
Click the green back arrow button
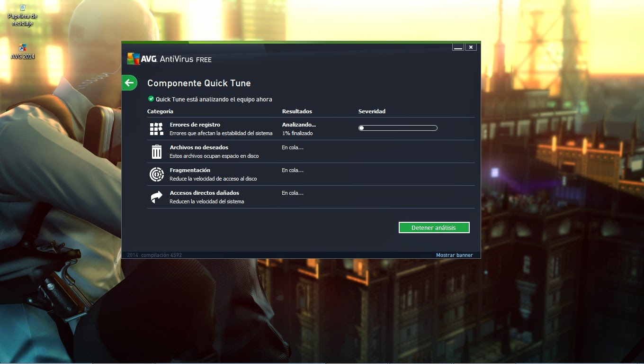(x=129, y=83)
